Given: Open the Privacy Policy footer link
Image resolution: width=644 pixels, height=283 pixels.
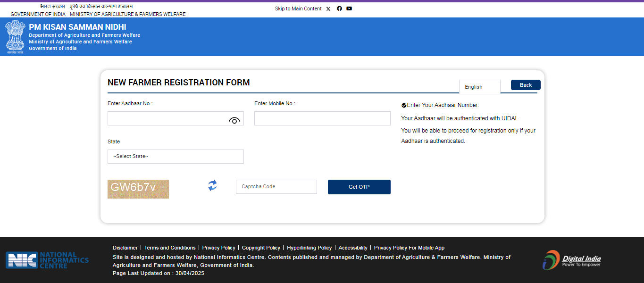Looking at the screenshot, I should point(219,248).
